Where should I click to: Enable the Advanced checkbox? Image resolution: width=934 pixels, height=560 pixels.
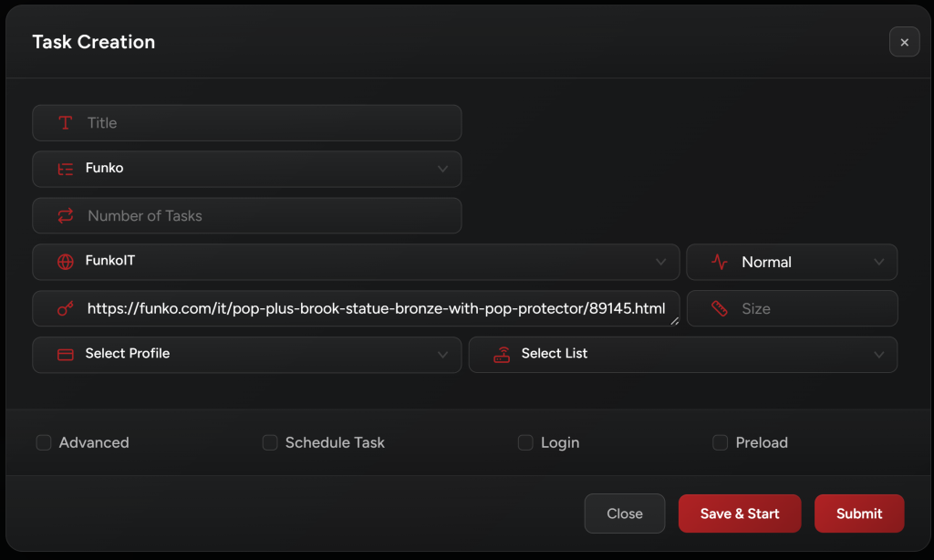coord(44,442)
